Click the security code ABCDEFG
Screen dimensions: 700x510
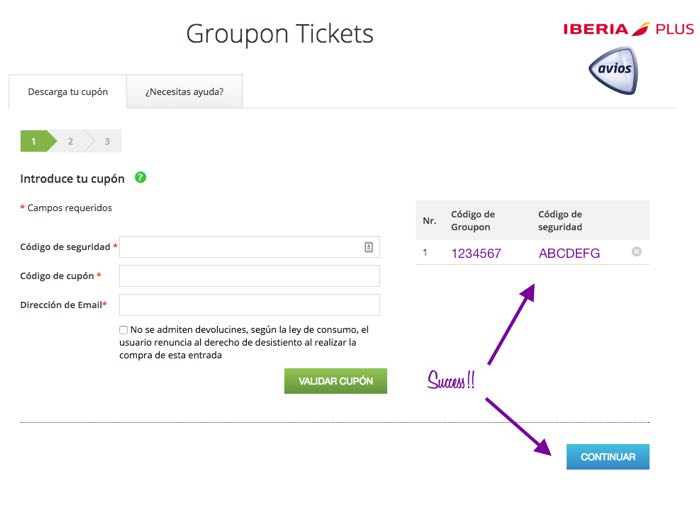[x=569, y=254]
